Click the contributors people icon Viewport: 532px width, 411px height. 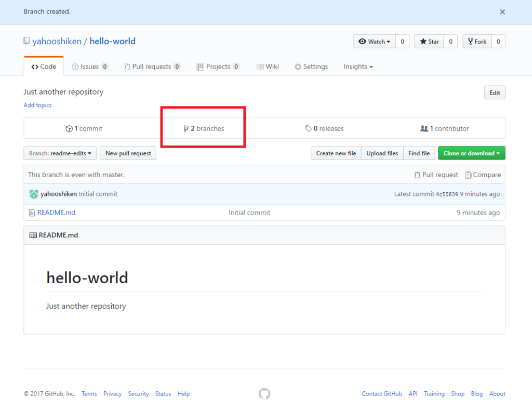click(424, 129)
